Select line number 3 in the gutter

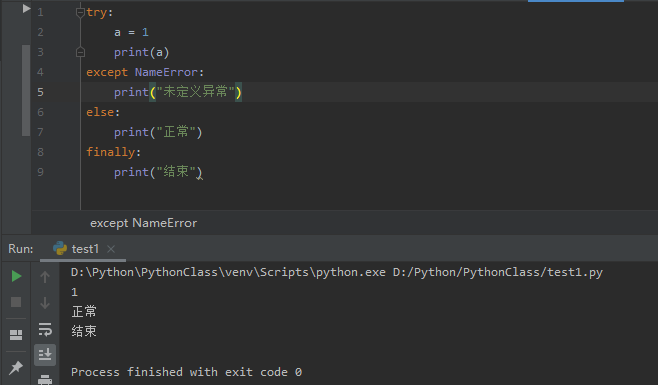click(40, 52)
